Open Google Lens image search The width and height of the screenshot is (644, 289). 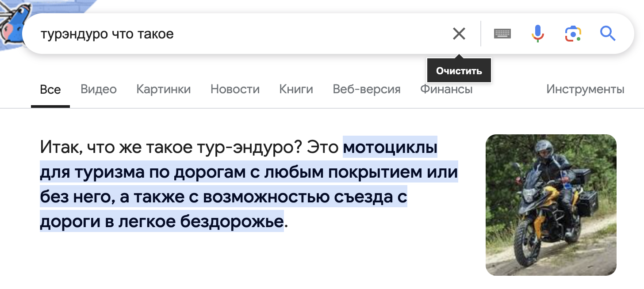click(573, 34)
